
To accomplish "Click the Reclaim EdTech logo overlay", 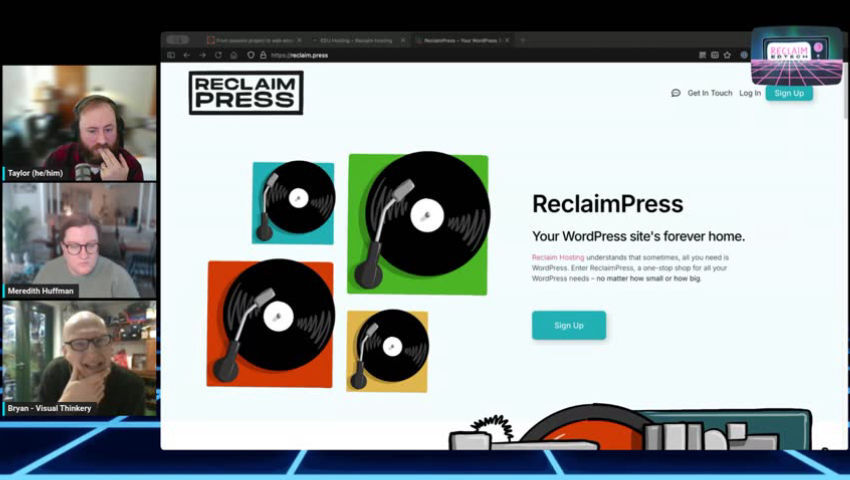I will coord(796,56).
